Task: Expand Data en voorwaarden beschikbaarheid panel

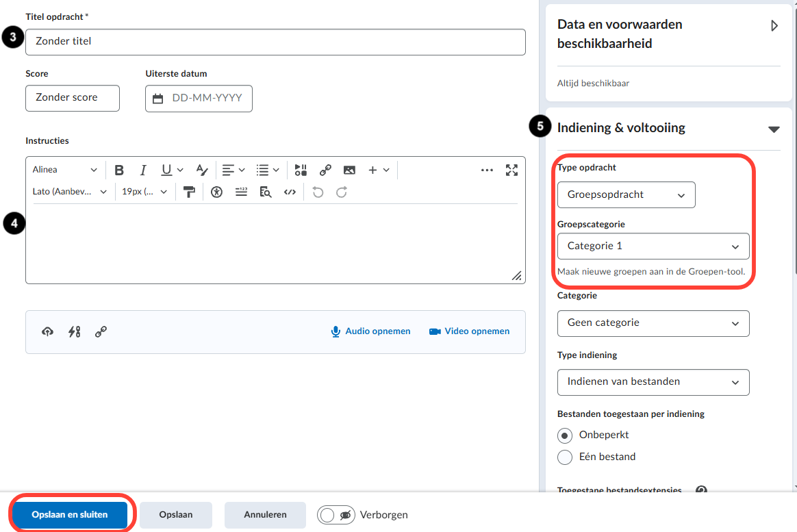Action: 774,25
